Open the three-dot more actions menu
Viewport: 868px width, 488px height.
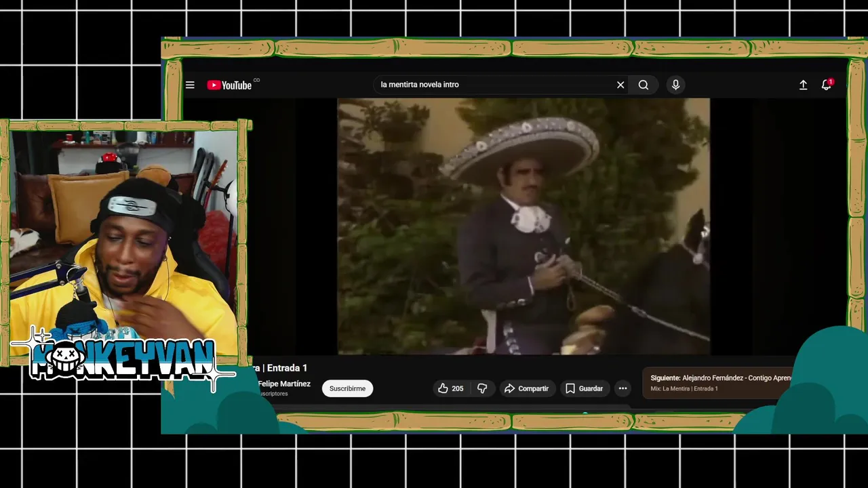coord(623,388)
